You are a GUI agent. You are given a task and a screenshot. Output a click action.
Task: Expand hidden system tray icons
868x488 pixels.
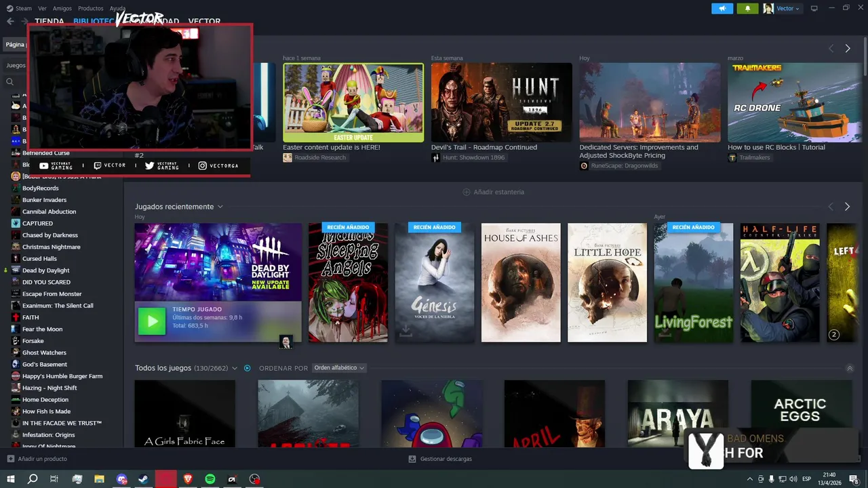(749, 479)
